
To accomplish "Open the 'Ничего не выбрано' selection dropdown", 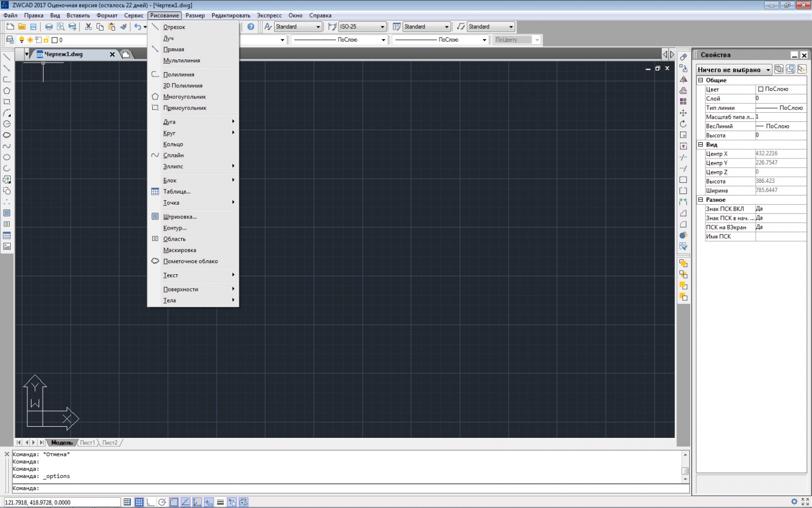I will click(734, 70).
